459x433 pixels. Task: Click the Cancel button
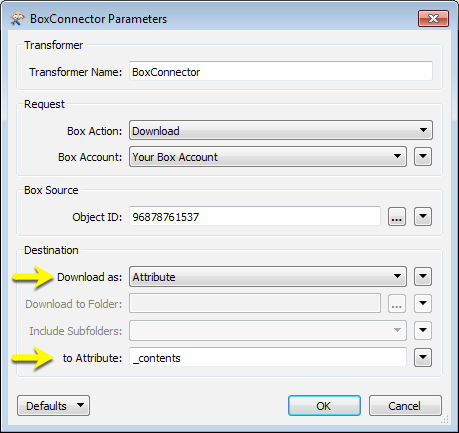point(405,406)
